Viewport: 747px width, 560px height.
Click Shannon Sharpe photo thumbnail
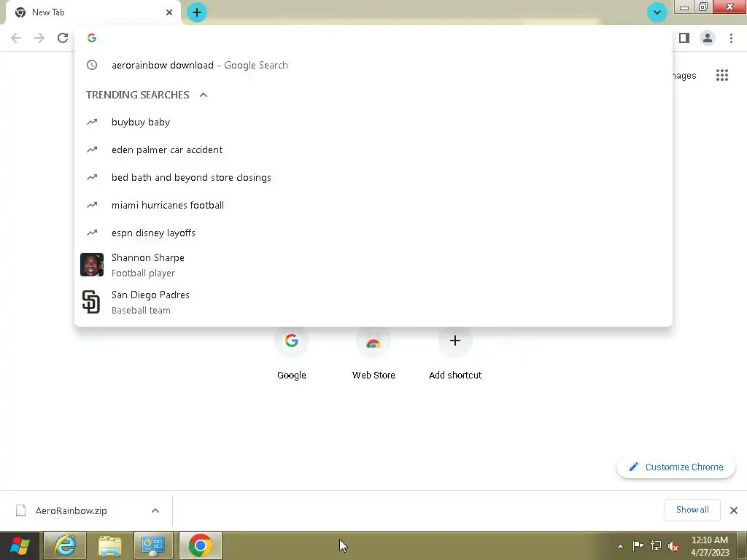92,265
